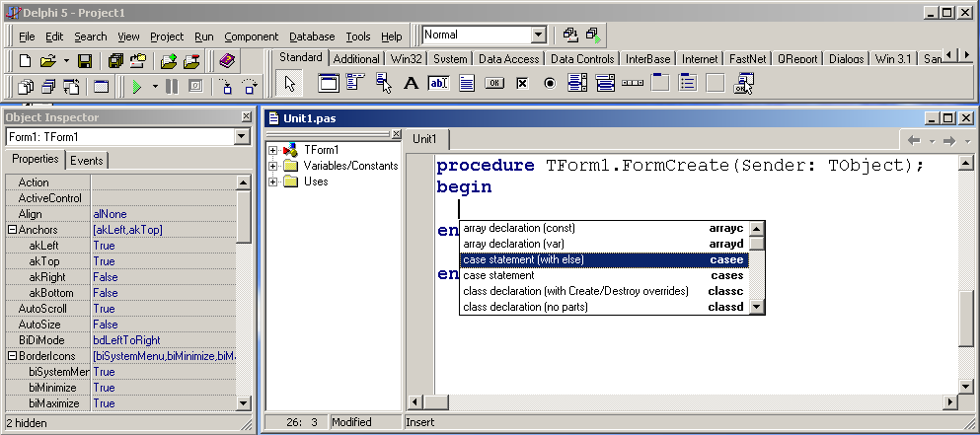This screenshot has height=435, width=980.
Task: Select the Button OK component icon
Action: (x=494, y=83)
